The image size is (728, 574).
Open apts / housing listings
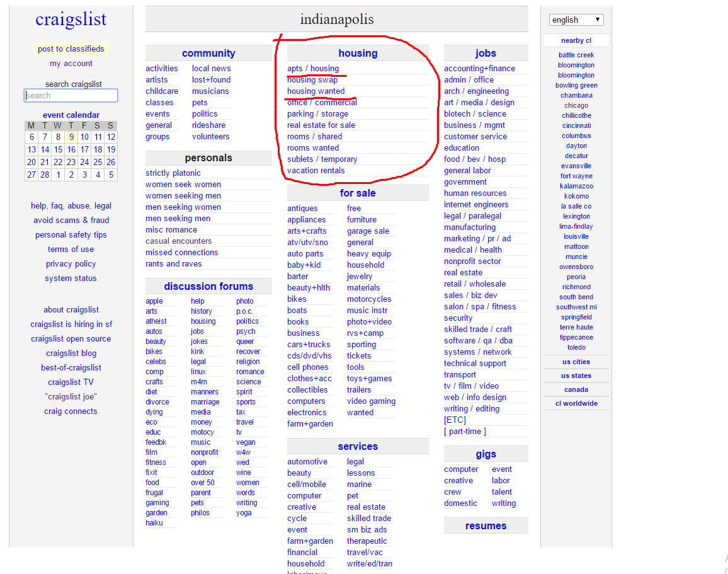click(313, 68)
